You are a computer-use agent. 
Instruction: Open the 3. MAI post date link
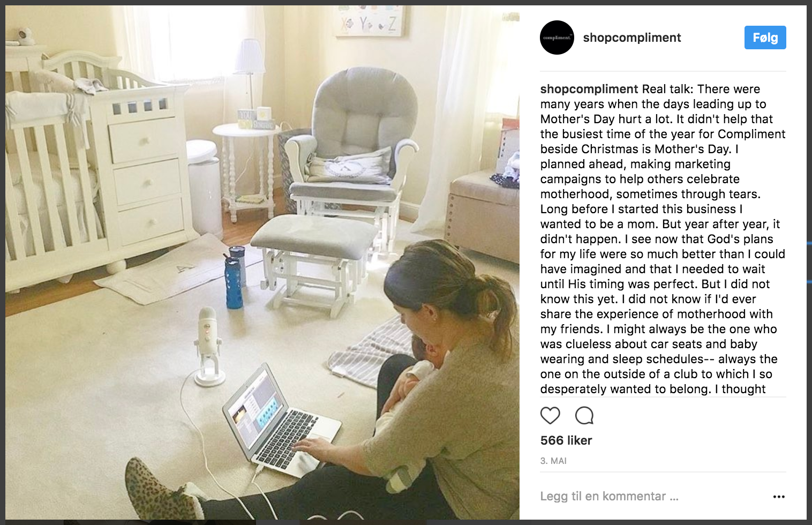[553, 461]
